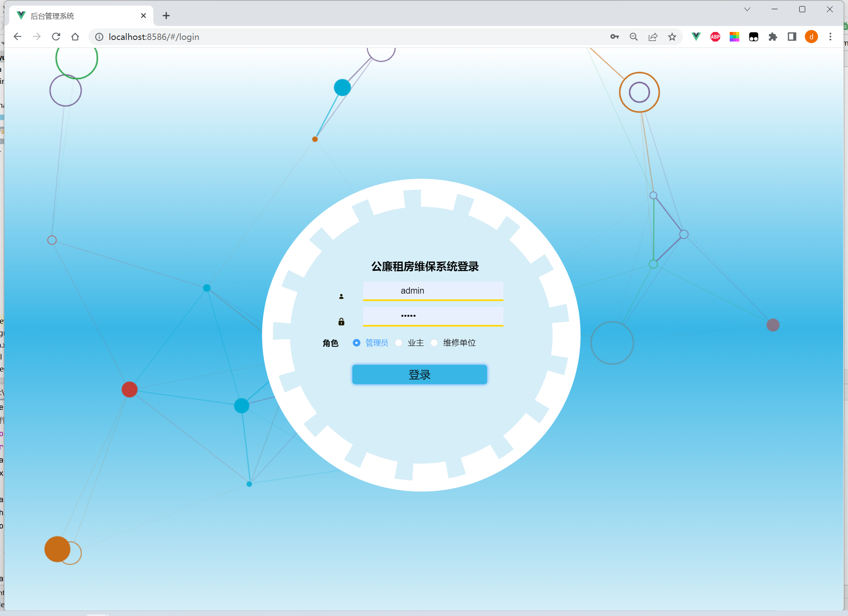Select the 管理员 role radio button
848x616 pixels.
coord(356,343)
